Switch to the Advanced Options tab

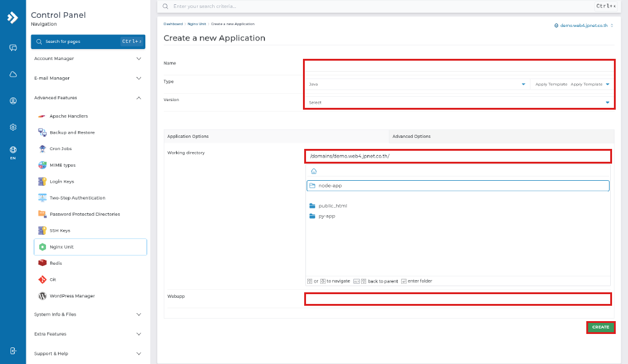(x=502, y=137)
